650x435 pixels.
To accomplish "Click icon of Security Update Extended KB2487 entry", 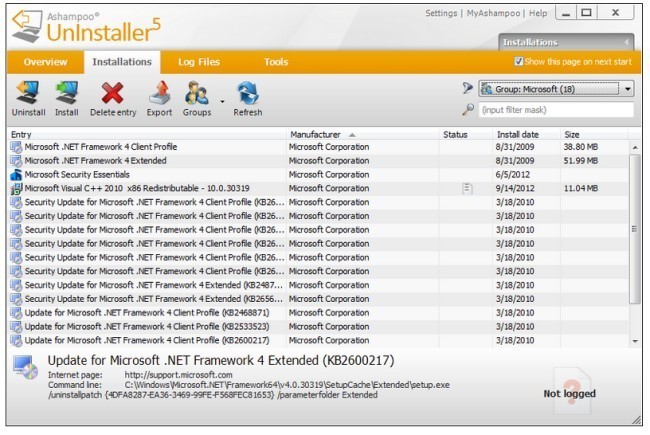I will 16,285.
